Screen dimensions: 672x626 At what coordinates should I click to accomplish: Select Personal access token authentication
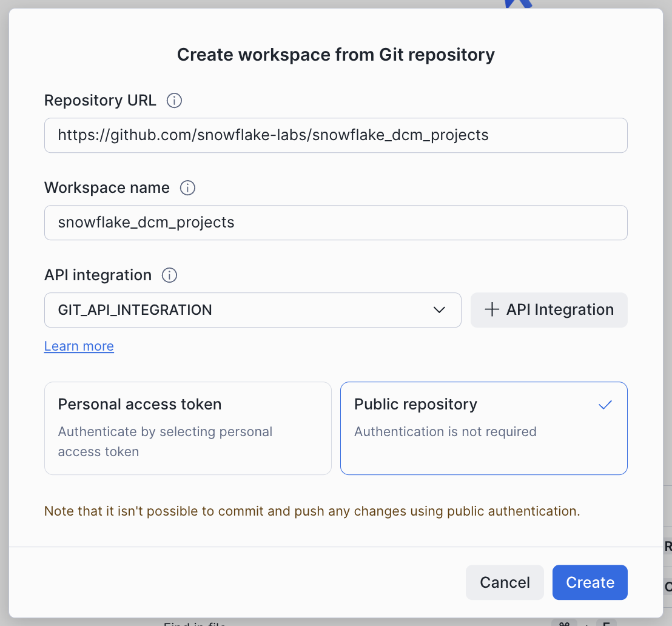[188, 428]
